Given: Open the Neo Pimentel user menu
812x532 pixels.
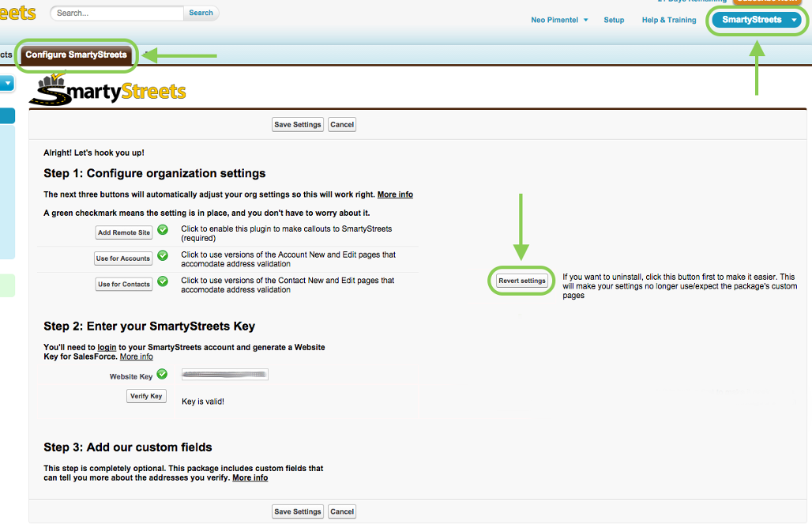Looking at the screenshot, I should [559, 20].
